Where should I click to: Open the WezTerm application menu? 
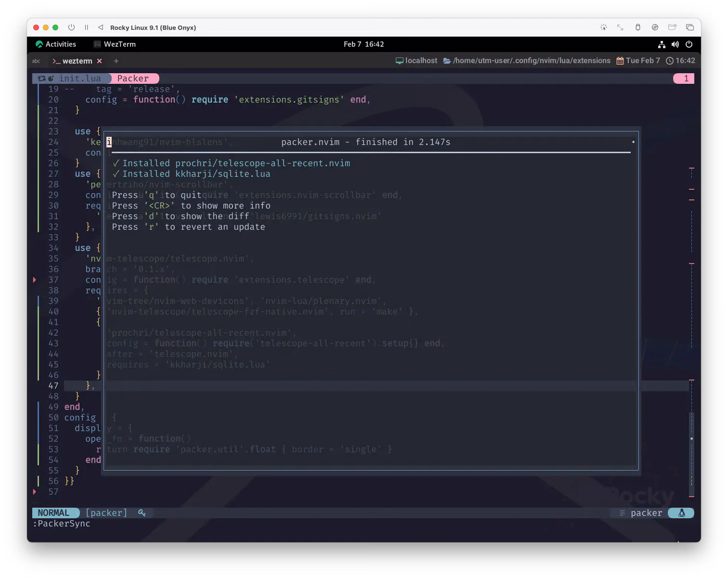115,44
